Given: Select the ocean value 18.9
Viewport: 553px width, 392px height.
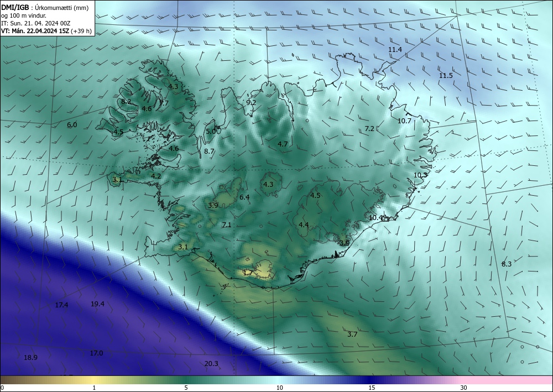Looking at the screenshot, I should (x=30, y=358).
